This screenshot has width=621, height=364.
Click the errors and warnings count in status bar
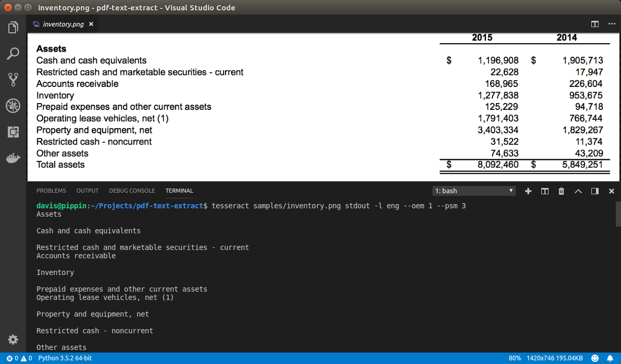point(19,358)
